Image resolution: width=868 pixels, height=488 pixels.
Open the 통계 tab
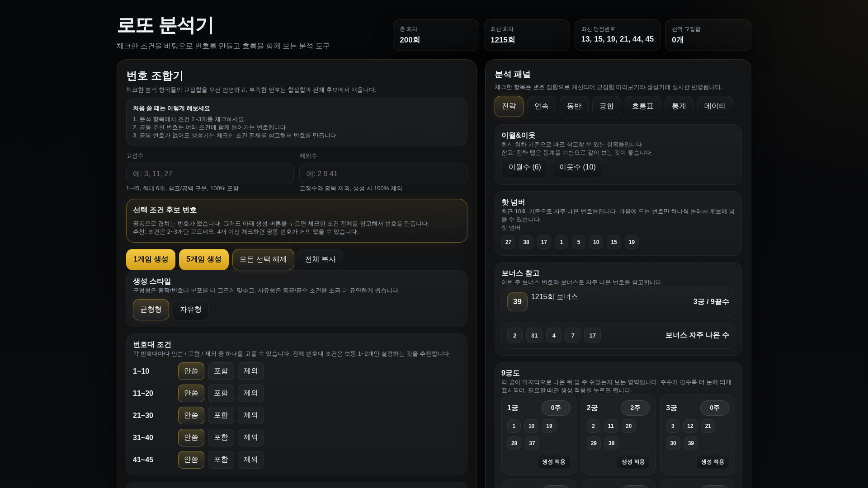[679, 106]
